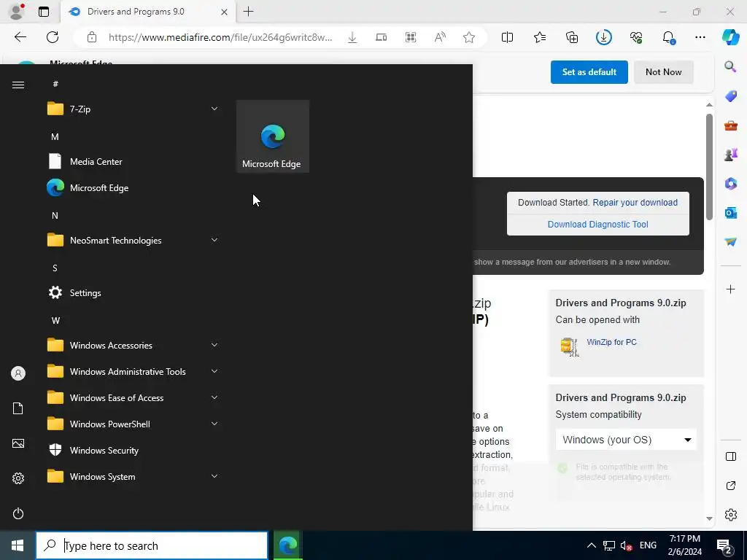Click Download Diagnostic Tool link

coord(597,225)
